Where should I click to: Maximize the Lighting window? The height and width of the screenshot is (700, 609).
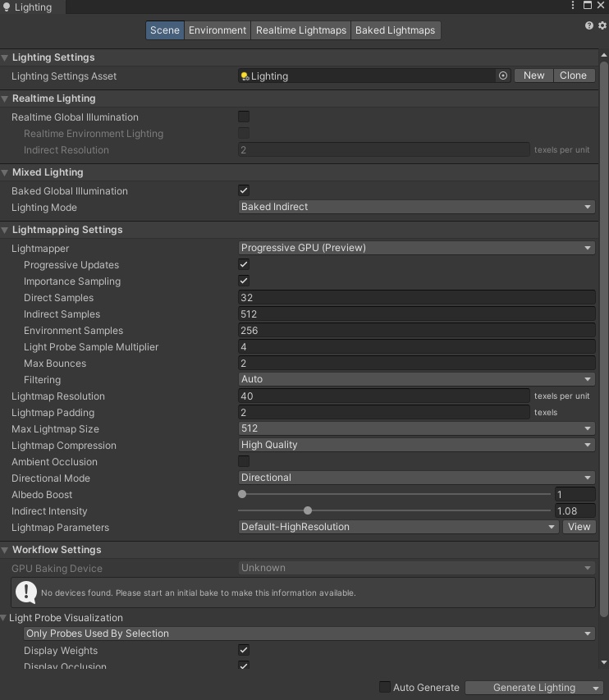[588, 5]
